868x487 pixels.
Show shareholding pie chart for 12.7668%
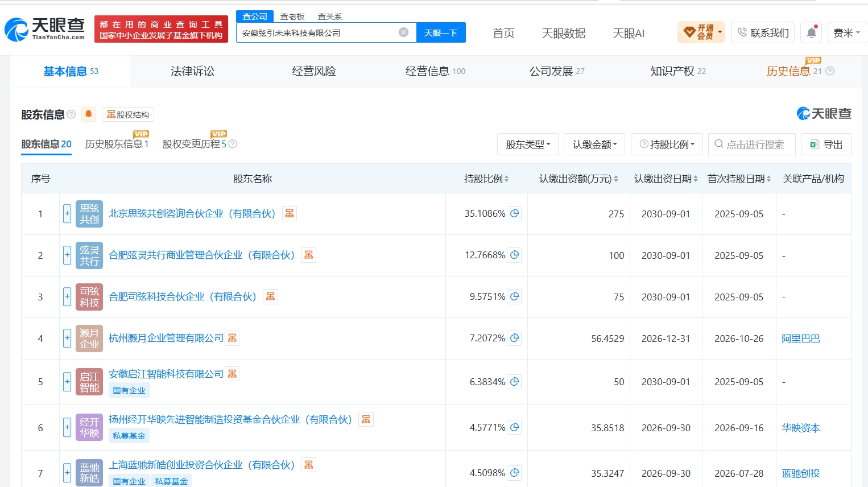514,255
